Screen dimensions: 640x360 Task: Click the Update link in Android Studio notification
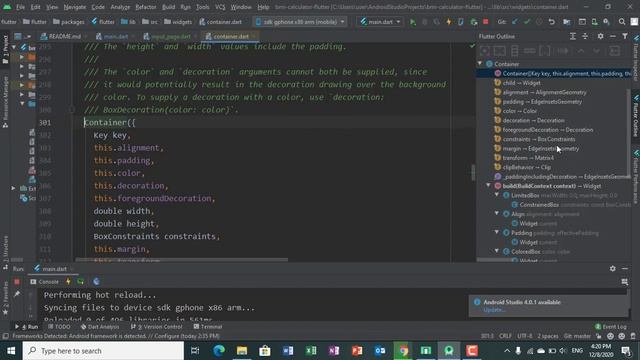click(494, 310)
